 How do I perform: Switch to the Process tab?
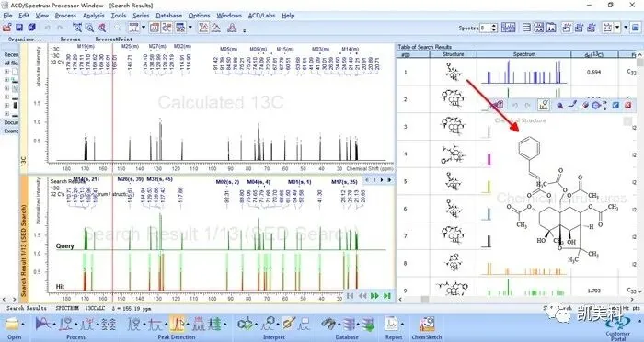(70, 40)
